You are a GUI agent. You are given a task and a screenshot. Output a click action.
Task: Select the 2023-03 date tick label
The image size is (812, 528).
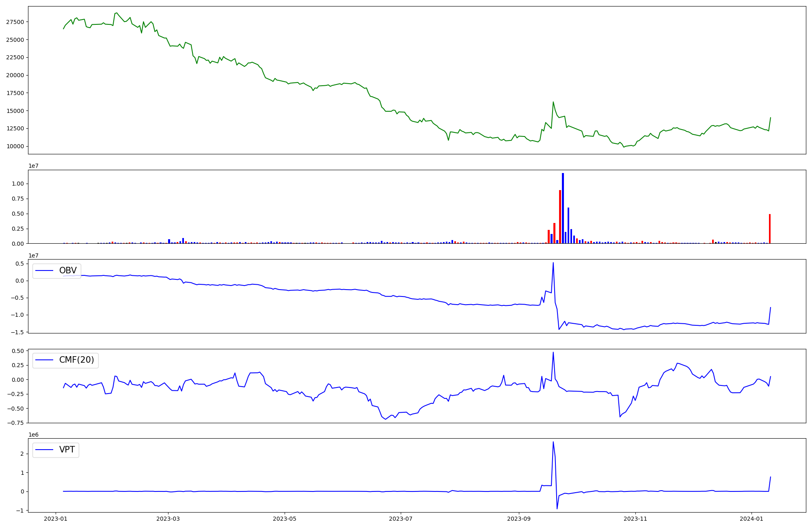pyautogui.click(x=168, y=519)
